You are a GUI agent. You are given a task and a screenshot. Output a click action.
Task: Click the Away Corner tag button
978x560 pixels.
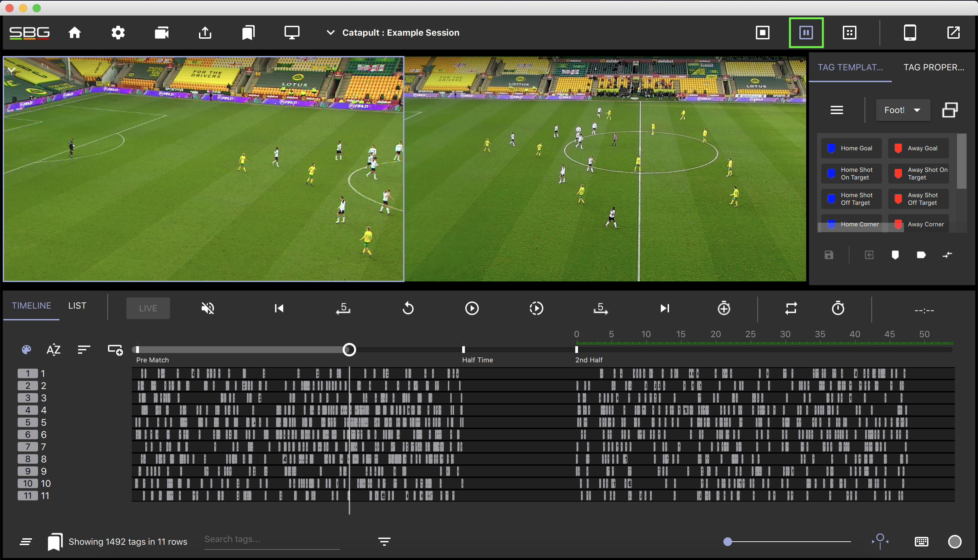[918, 224]
